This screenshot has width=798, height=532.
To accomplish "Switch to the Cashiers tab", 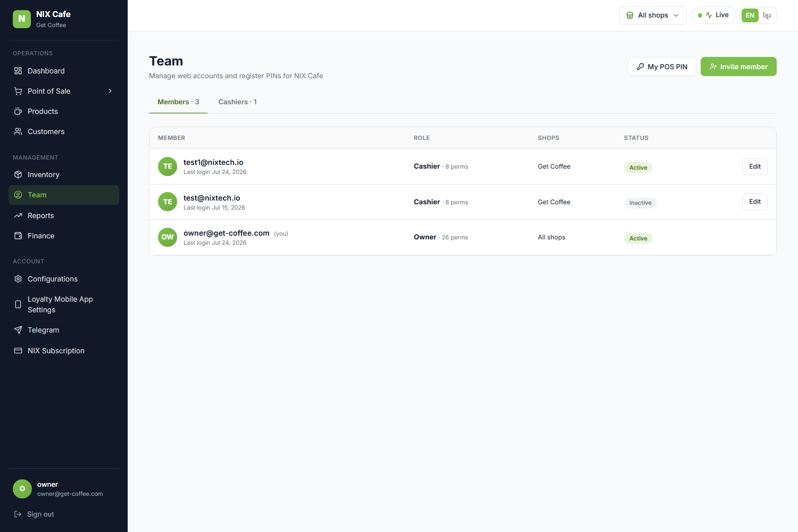I will 237,102.
